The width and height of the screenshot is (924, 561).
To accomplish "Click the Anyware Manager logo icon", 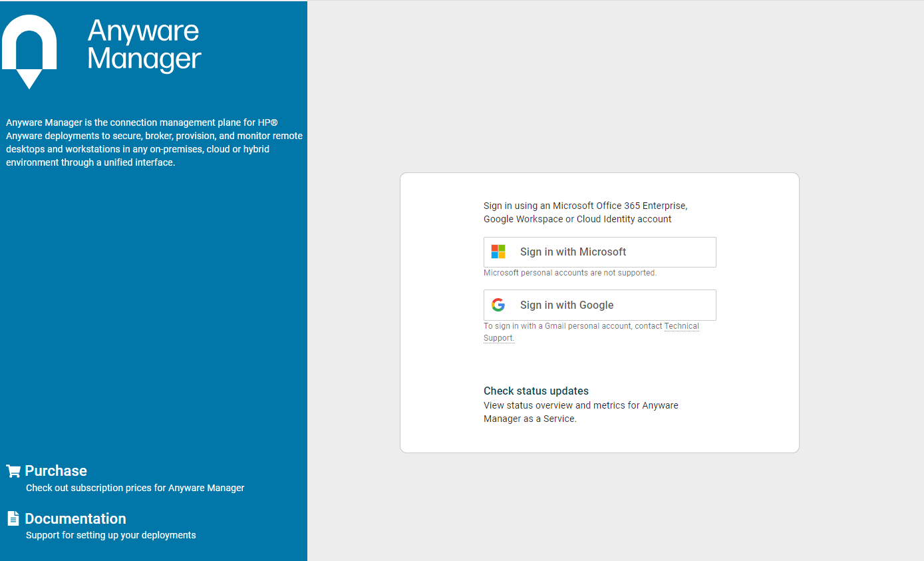I will pyautogui.click(x=29, y=52).
